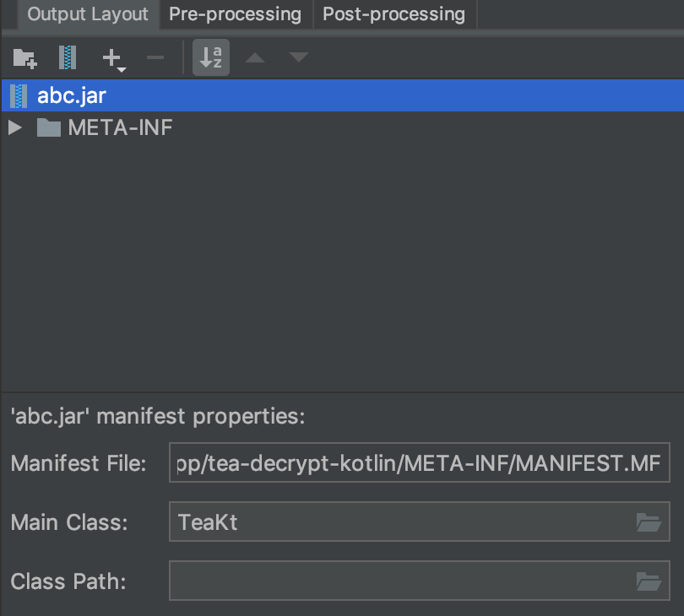Screen dimensions: 684x616
Task: Click the Create Archive icon in toolbar
Action: pos(68,58)
